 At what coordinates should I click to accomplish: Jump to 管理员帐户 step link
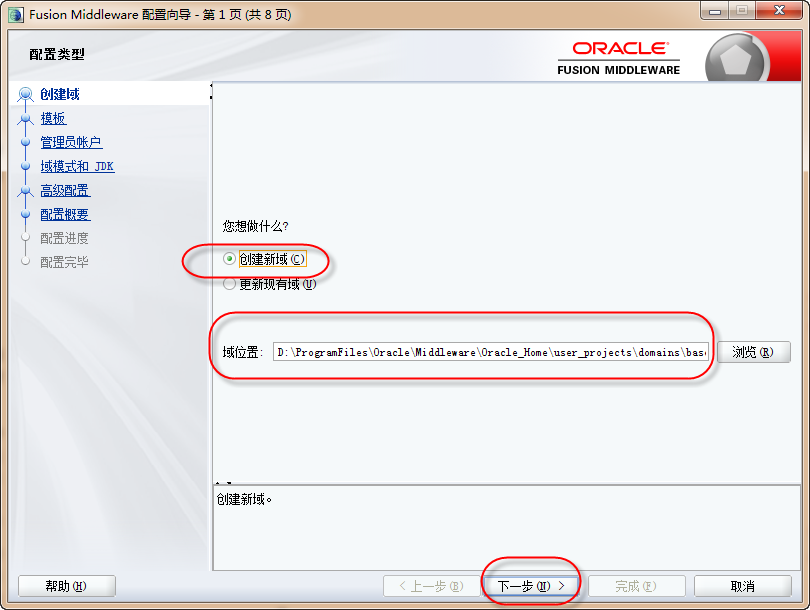pyautogui.click(x=71, y=142)
